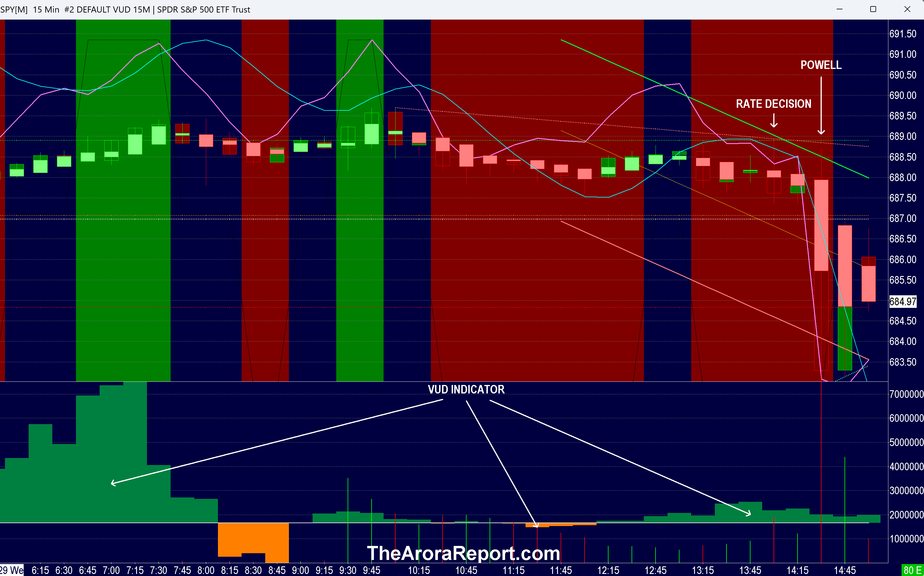The width and height of the screenshot is (924, 576).
Task: Click the RATE DECISION arrow marker
Action: tap(774, 121)
